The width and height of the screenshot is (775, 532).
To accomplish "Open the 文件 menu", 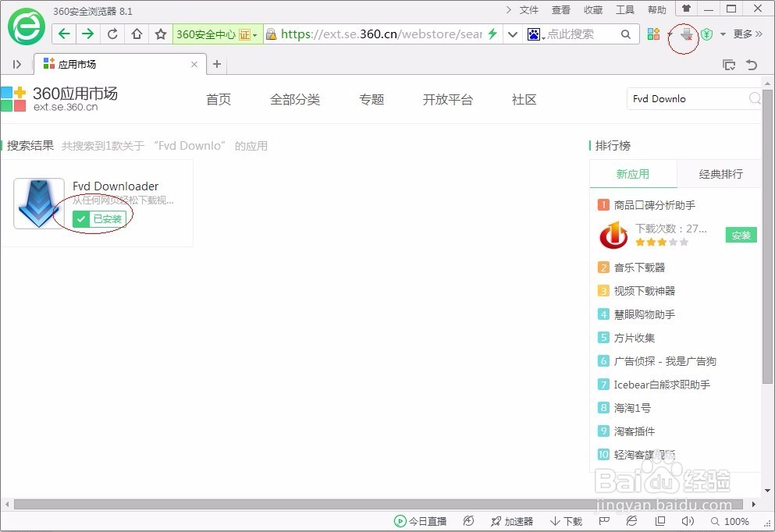I will (x=529, y=10).
